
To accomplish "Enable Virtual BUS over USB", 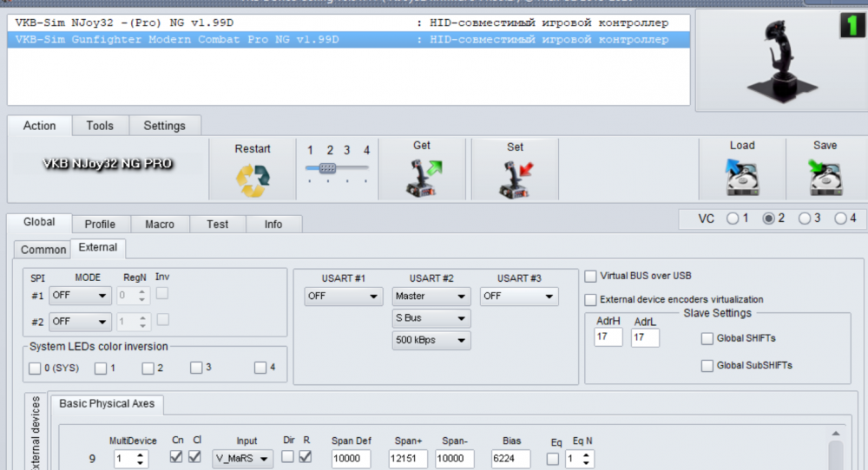I will 590,276.
